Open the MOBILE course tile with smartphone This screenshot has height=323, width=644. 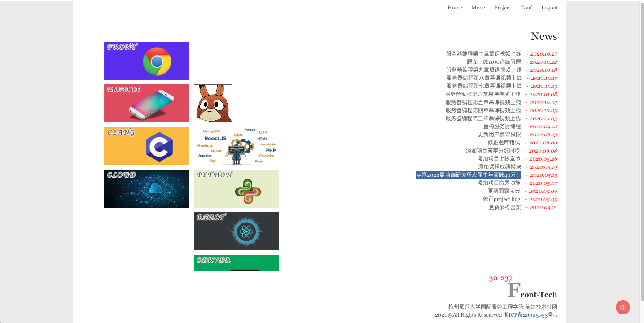pyautogui.click(x=147, y=103)
